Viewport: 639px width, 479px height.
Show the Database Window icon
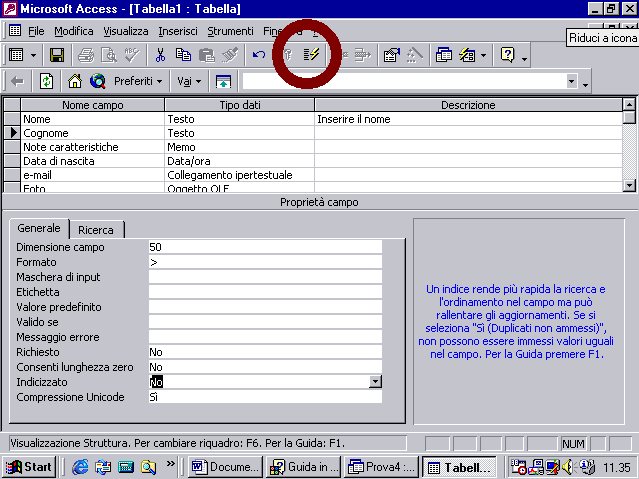[x=444, y=55]
